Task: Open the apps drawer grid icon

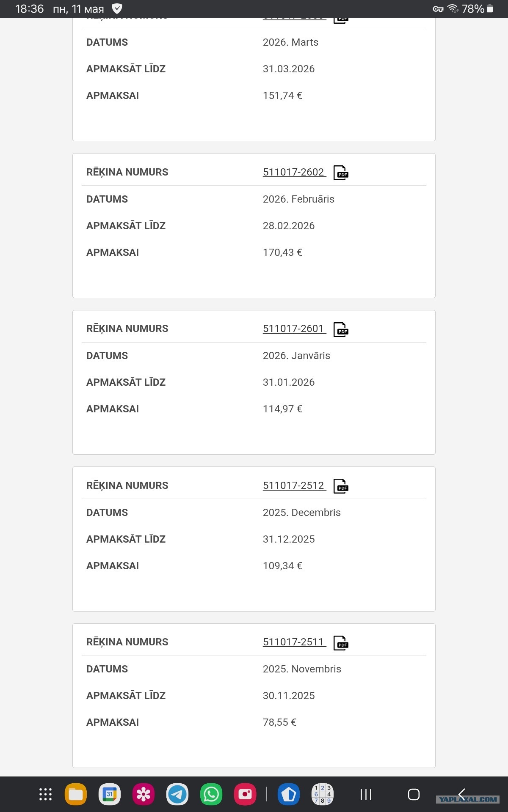Action: 45,794
